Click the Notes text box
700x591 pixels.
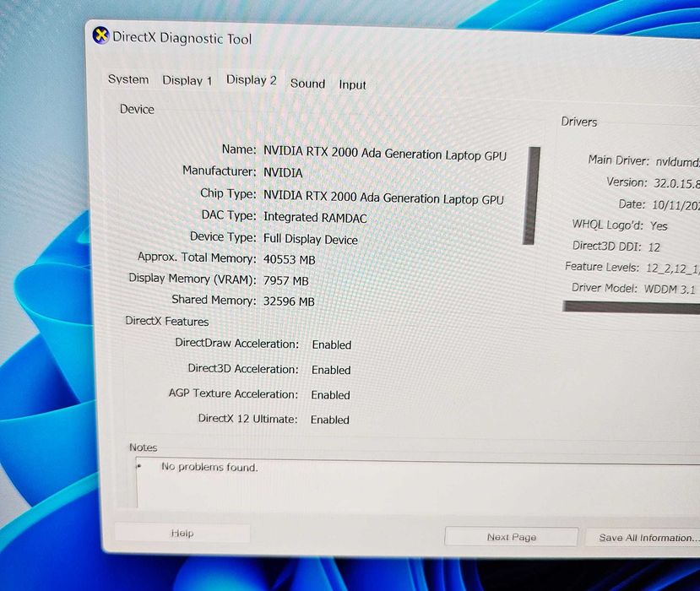point(418,483)
